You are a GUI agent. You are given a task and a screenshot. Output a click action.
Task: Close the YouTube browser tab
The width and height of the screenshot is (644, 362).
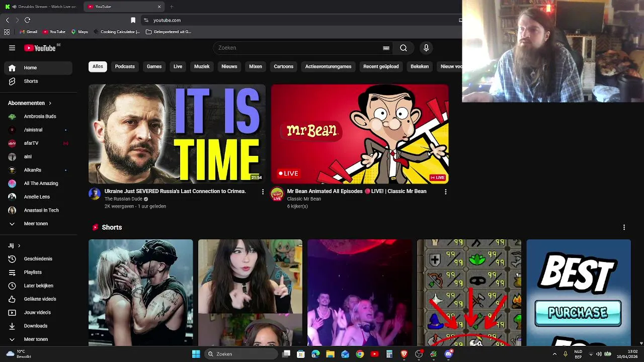(x=159, y=7)
